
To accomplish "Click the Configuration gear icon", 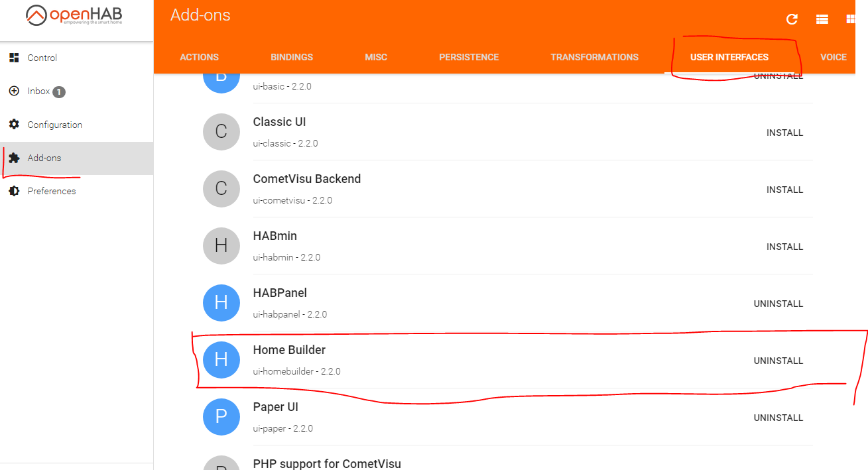I will pyautogui.click(x=14, y=125).
